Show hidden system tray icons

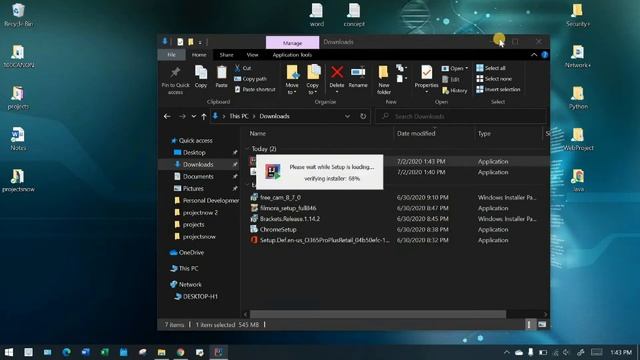[507, 352]
